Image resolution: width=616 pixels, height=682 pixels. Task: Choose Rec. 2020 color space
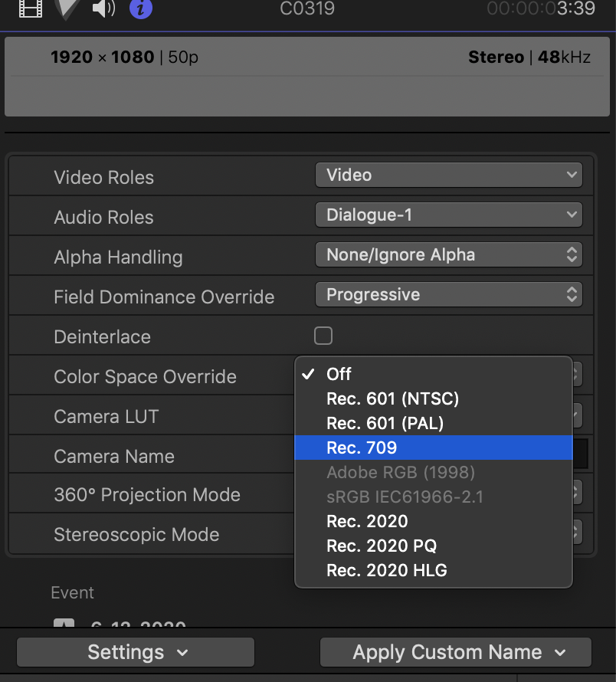[x=434, y=521]
